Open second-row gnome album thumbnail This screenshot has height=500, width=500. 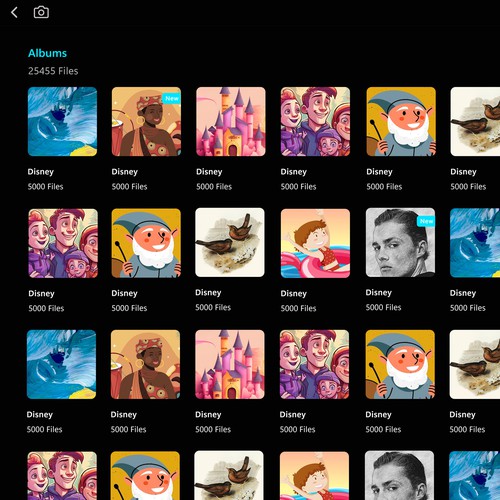(x=146, y=243)
